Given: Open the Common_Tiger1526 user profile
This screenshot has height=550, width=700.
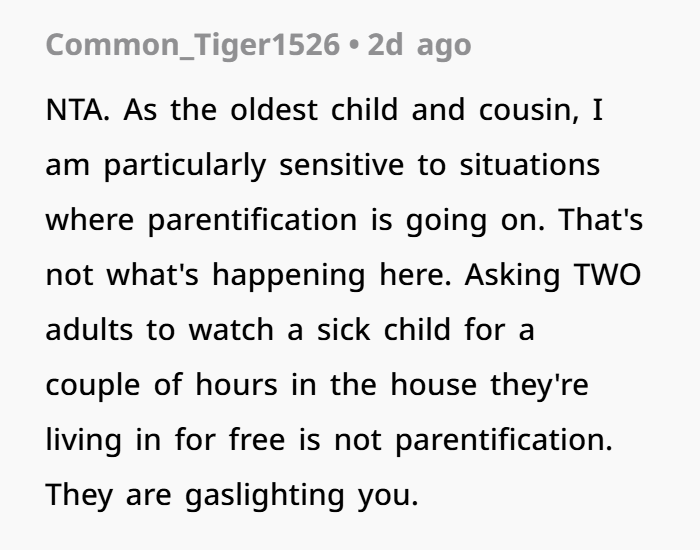Looking at the screenshot, I should (x=193, y=46).
